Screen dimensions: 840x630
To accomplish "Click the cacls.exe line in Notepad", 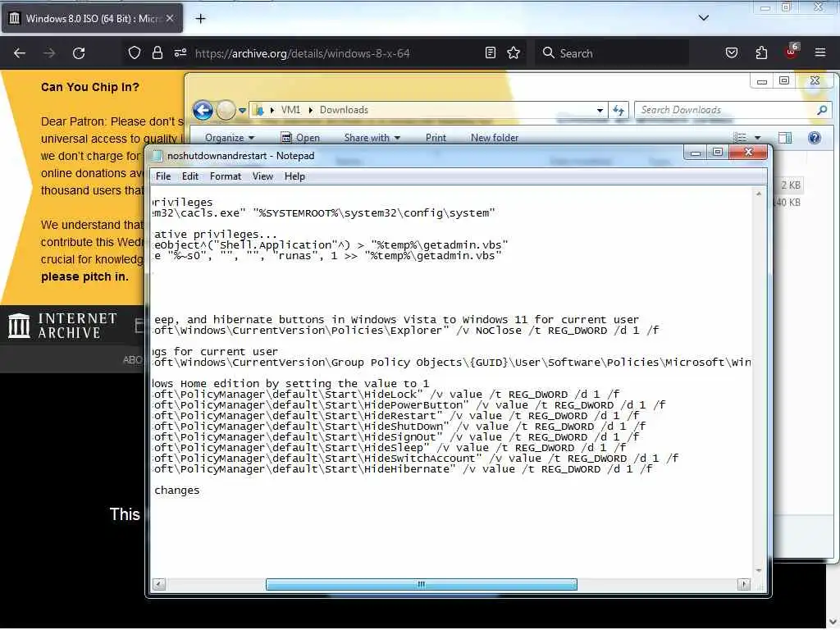I will 323,213.
